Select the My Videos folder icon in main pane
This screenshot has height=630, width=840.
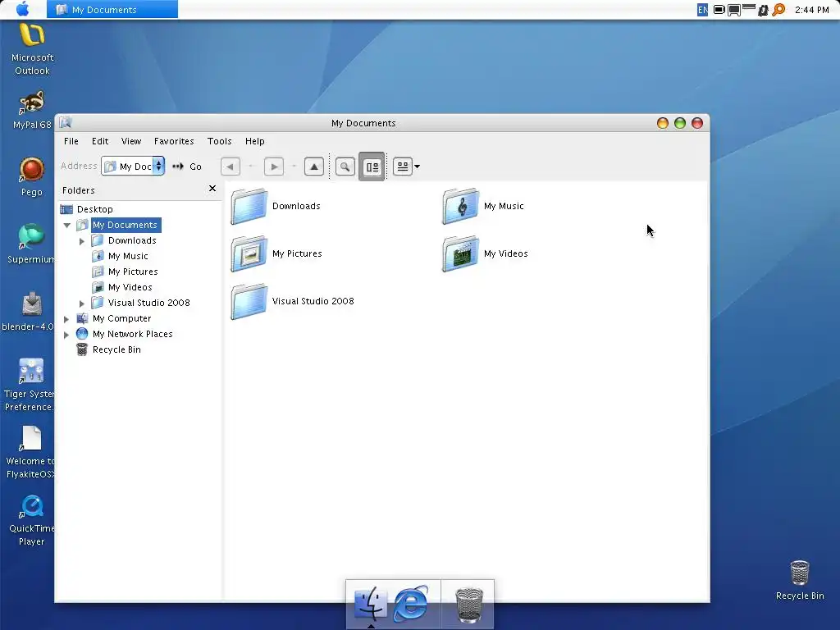tap(461, 254)
